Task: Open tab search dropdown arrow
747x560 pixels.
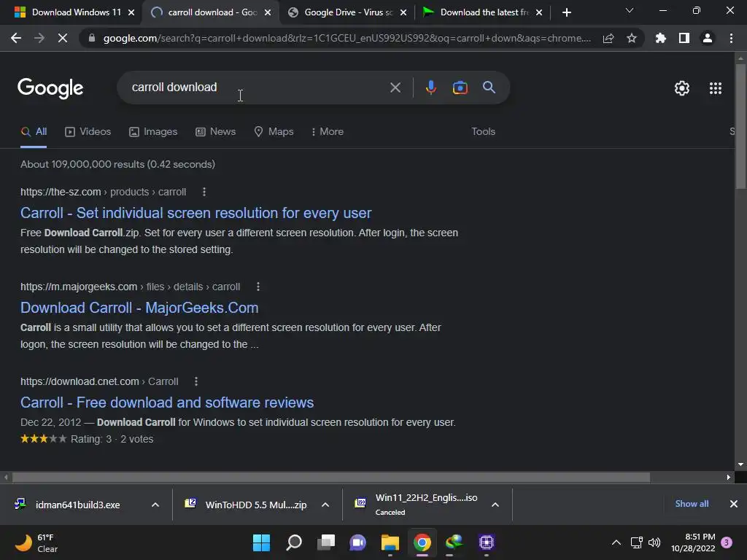Action: pyautogui.click(x=630, y=11)
